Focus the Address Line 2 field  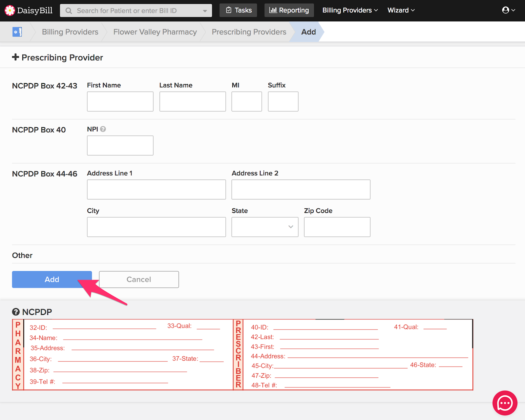[x=301, y=189]
